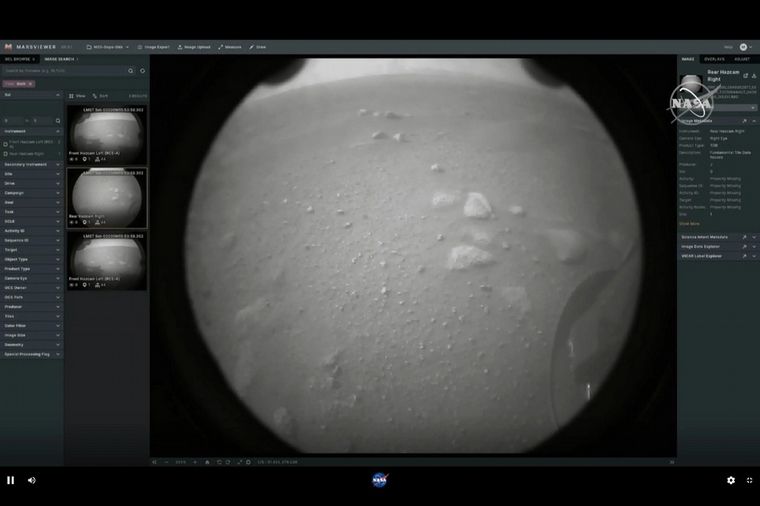Switch to the Sol Browse tab
The height and width of the screenshot is (506, 760).
20,59
